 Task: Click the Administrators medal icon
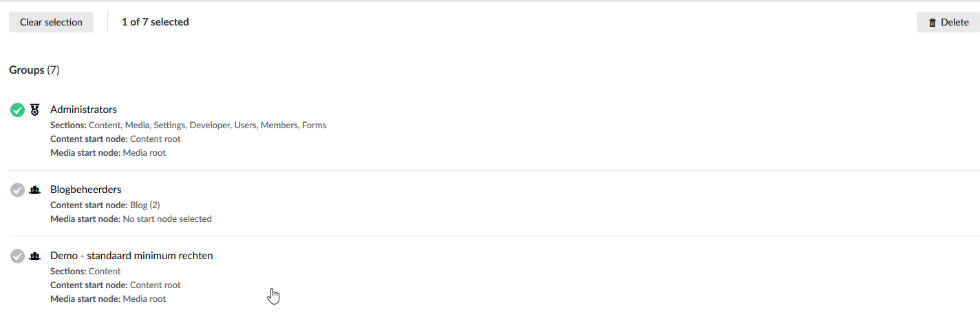pyautogui.click(x=35, y=110)
